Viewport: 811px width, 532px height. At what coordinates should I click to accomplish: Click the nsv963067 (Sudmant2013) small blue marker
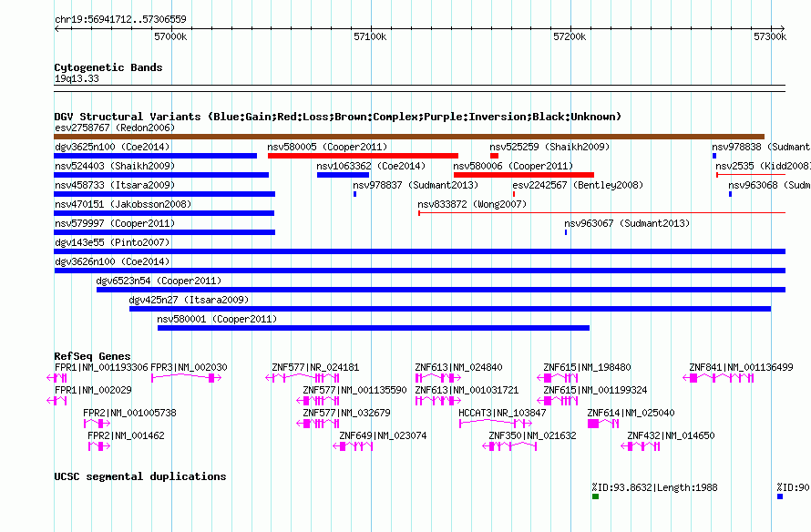click(x=566, y=232)
